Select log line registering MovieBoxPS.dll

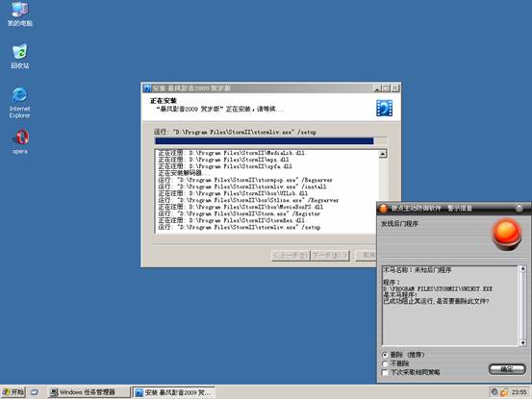coord(241,207)
